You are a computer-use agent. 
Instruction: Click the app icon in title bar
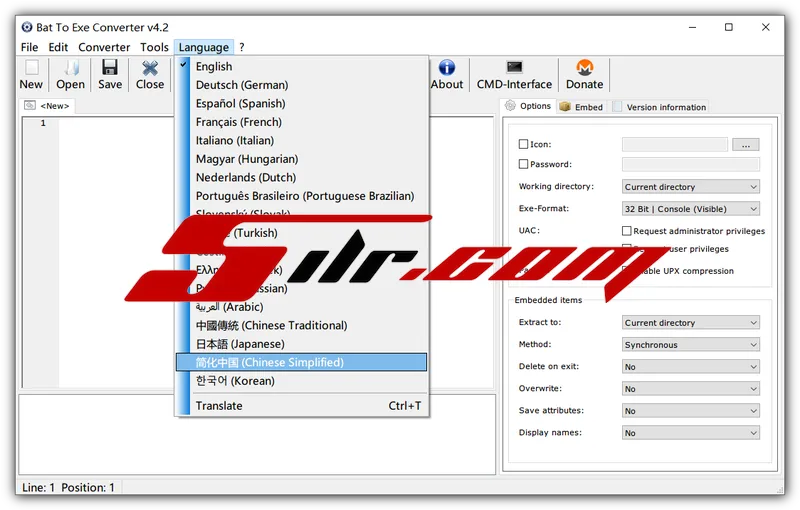tap(27, 27)
